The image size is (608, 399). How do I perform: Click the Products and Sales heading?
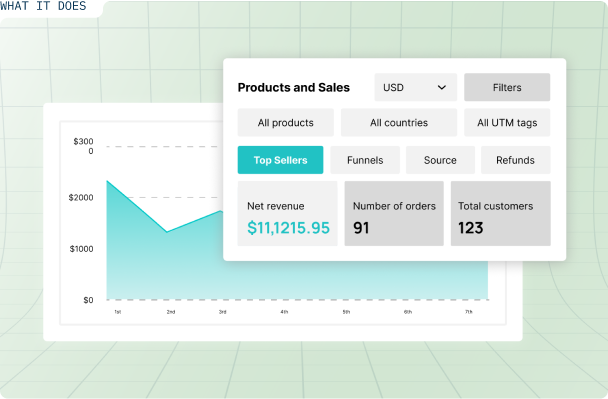pyautogui.click(x=294, y=88)
